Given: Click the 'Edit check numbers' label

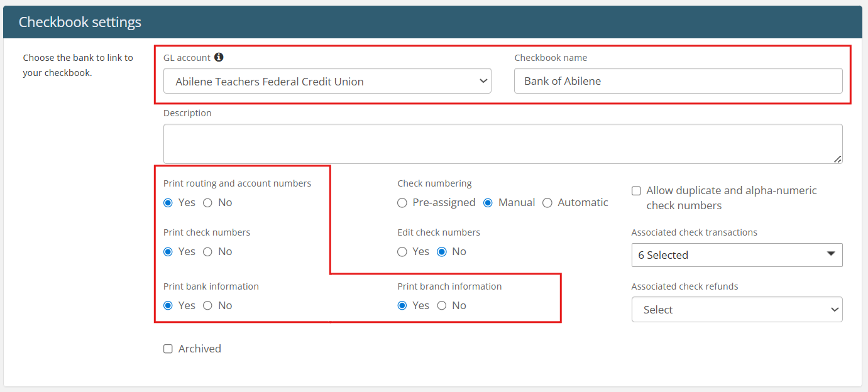Looking at the screenshot, I should (439, 232).
